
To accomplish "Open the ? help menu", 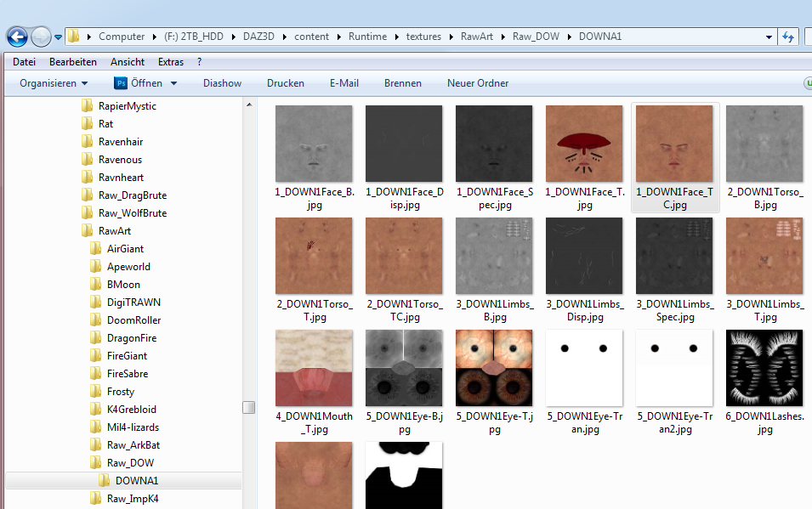I will click(199, 62).
